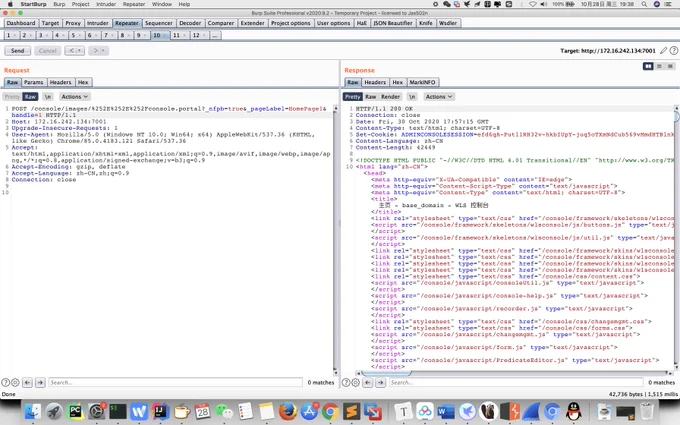Go to next match in request search
This screenshot has height=425, width=680.
(40, 382)
